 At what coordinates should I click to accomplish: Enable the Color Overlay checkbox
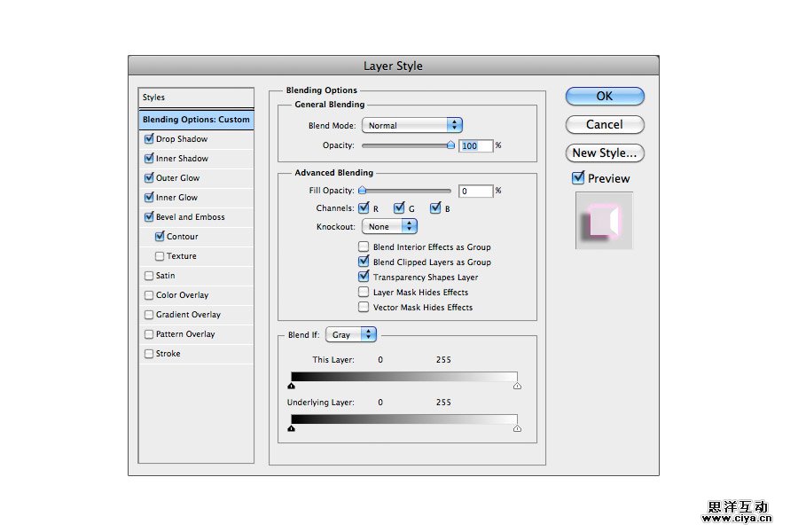[149, 295]
